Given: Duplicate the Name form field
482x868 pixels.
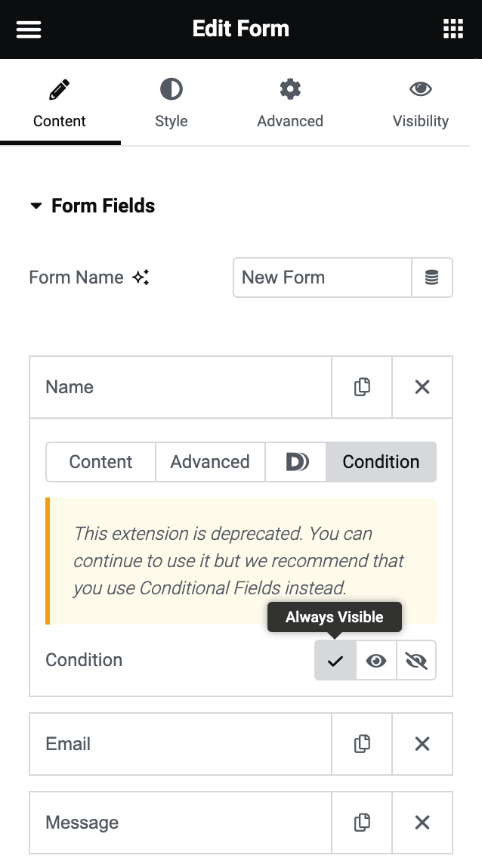Looking at the screenshot, I should tap(362, 386).
